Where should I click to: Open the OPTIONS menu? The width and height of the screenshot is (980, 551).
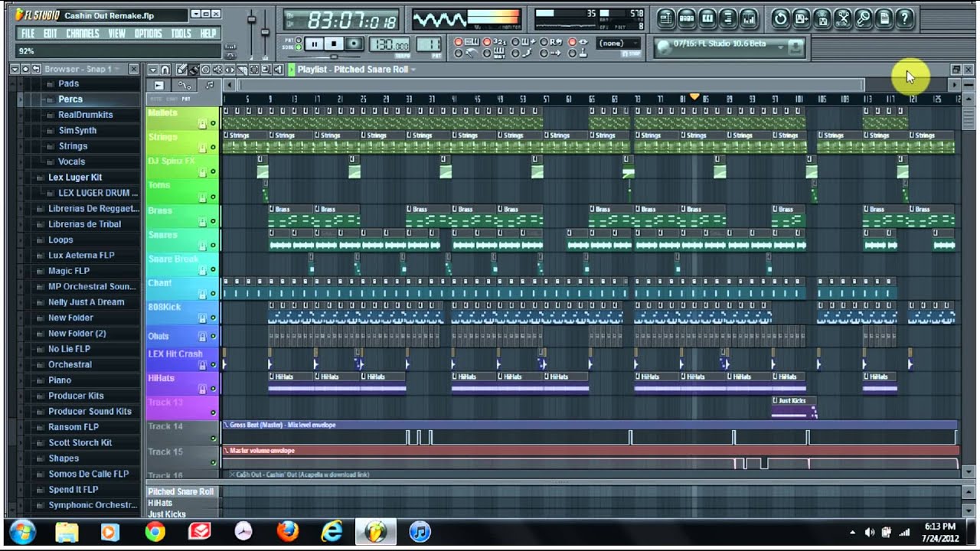coord(148,34)
